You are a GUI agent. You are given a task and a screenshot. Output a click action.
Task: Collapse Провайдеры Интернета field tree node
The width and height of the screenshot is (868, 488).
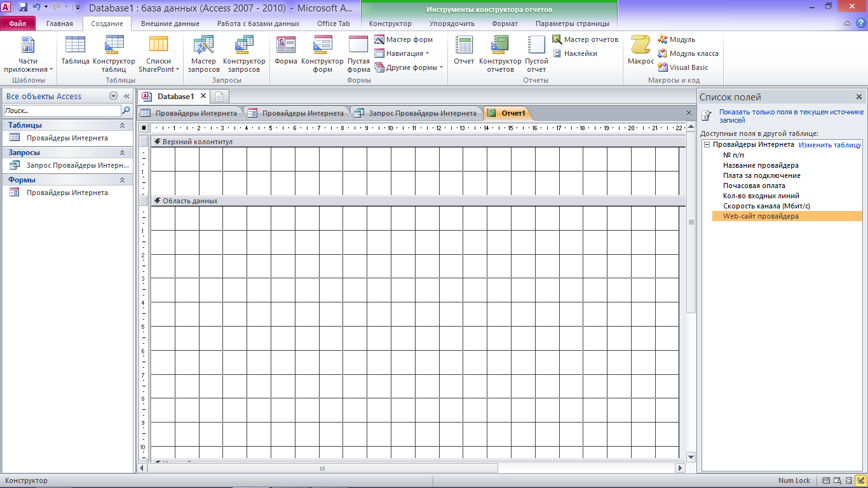pos(707,145)
